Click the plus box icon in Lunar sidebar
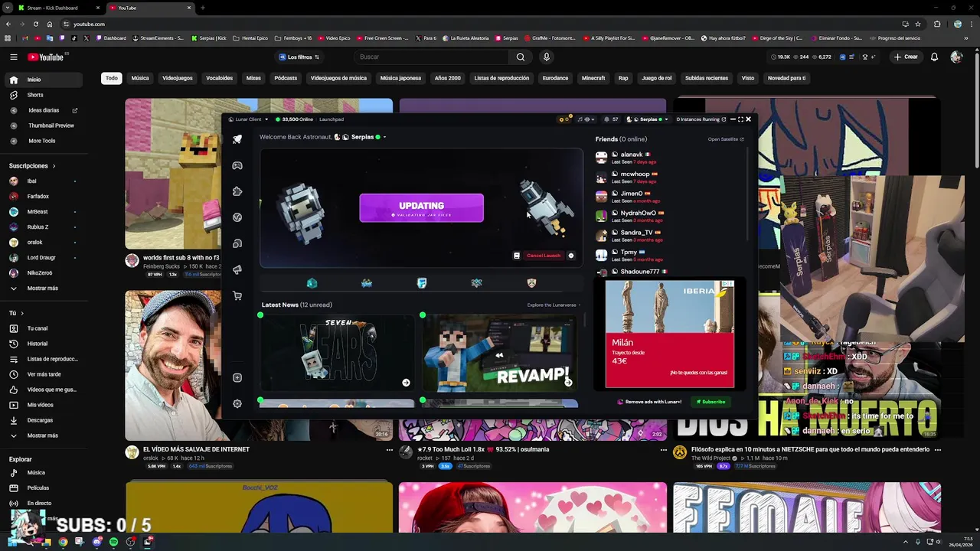 click(237, 377)
